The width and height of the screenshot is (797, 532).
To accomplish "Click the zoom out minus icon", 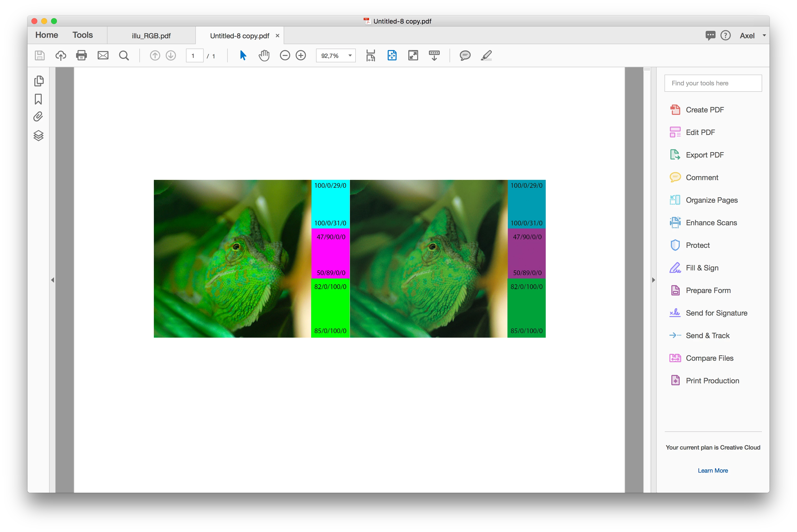I will 285,55.
